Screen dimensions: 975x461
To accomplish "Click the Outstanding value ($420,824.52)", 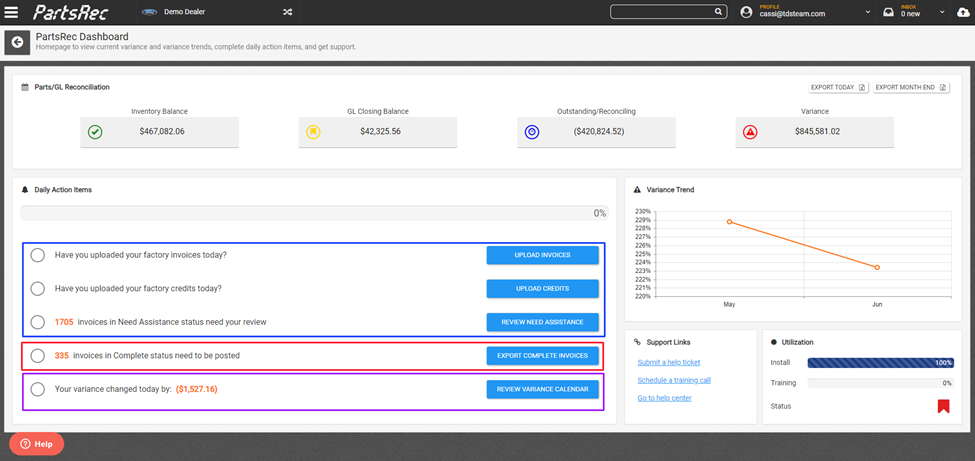I will coord(599,132).
